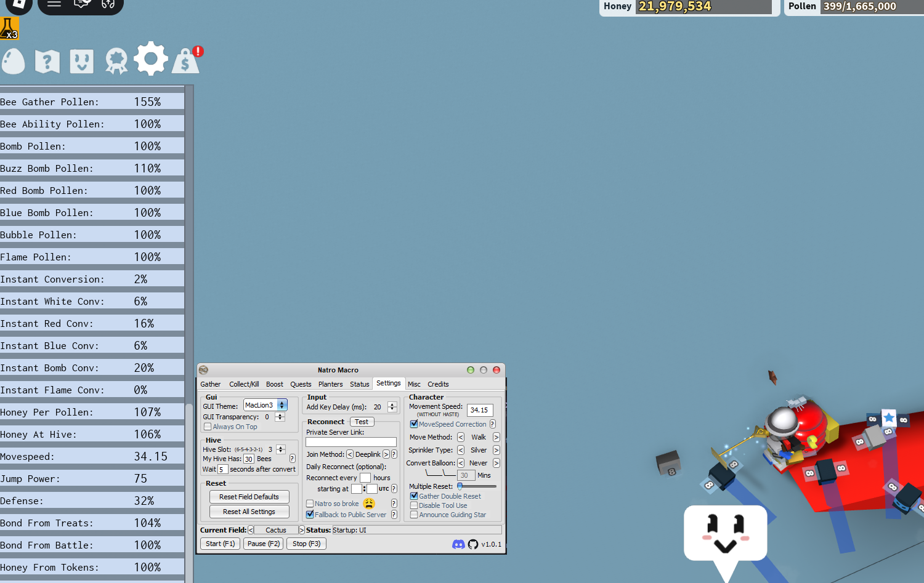Select the previous Convert Balloon option
The width and height of the screenshot is (924, 583).
[x=461, y=463]
